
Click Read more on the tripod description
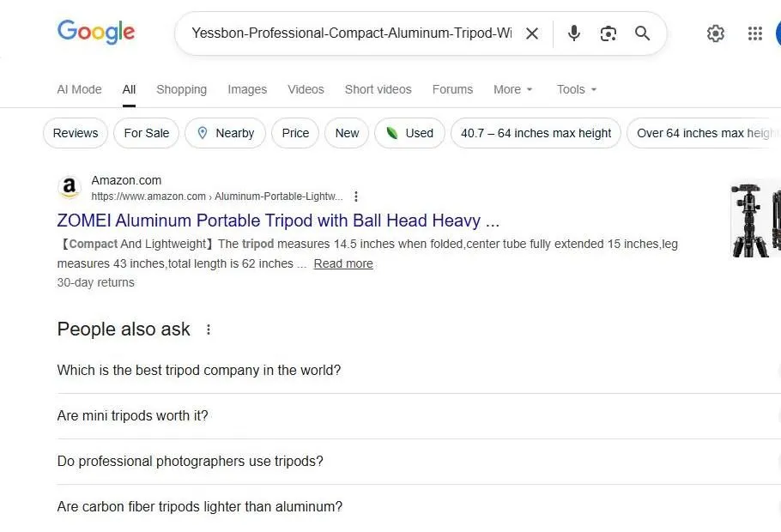coord(343,263)
